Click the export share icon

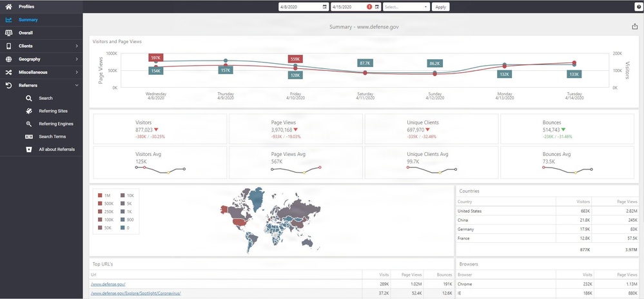click(635, 26)
